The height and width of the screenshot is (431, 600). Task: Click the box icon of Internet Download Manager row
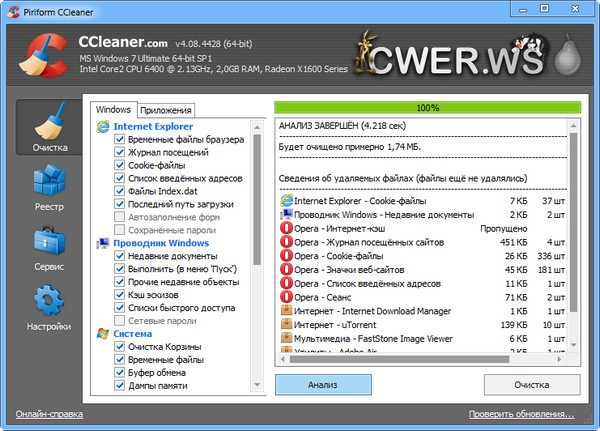point(286,310)
